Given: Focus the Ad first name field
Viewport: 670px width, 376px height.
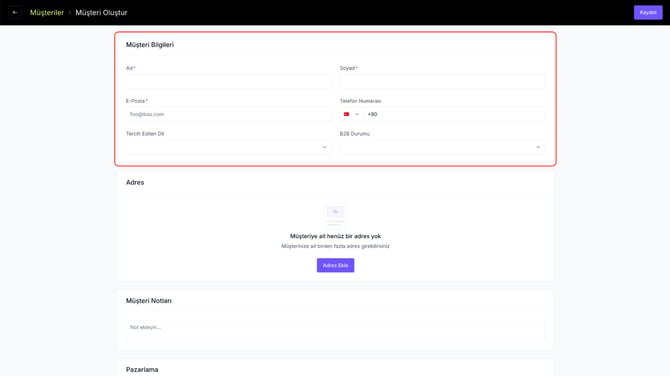Looking at the screenshot, I should coord(228,81).
